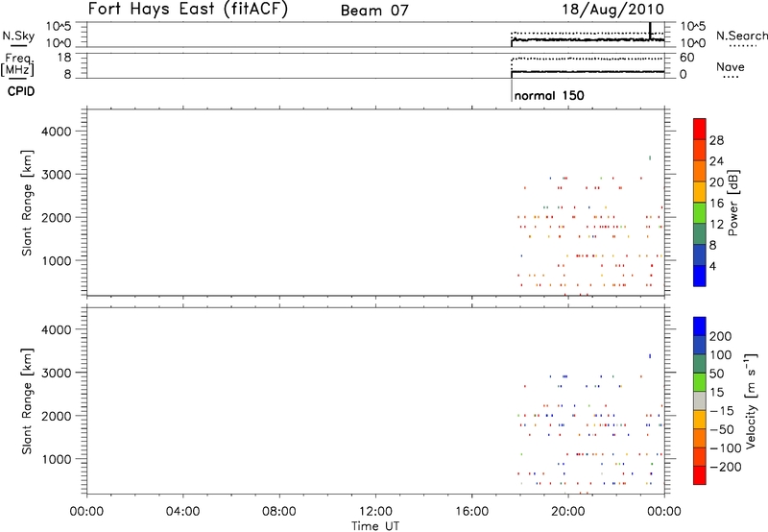Click velocity colorbar tick label '200'
This screenshot has height=532, width=768.
pyautogui.click(x=721, y=336)
